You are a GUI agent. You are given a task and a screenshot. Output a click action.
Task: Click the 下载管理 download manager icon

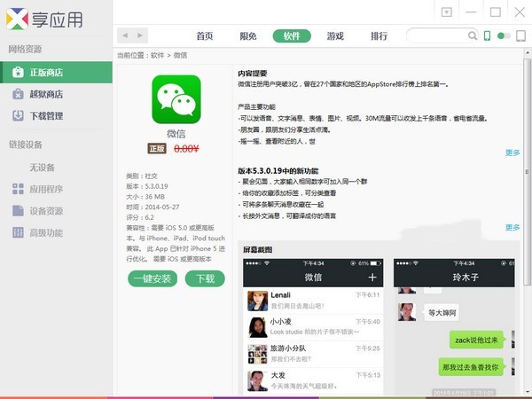click(19, 116)
